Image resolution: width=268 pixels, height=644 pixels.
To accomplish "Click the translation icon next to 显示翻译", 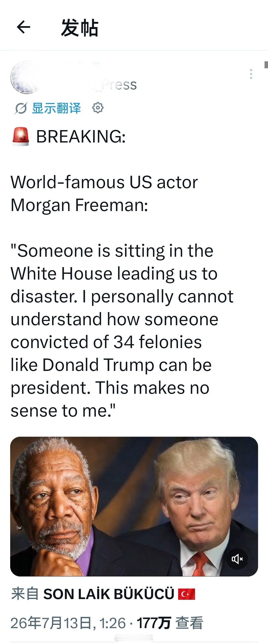I will pyautogui.click(x=20, y=108).
